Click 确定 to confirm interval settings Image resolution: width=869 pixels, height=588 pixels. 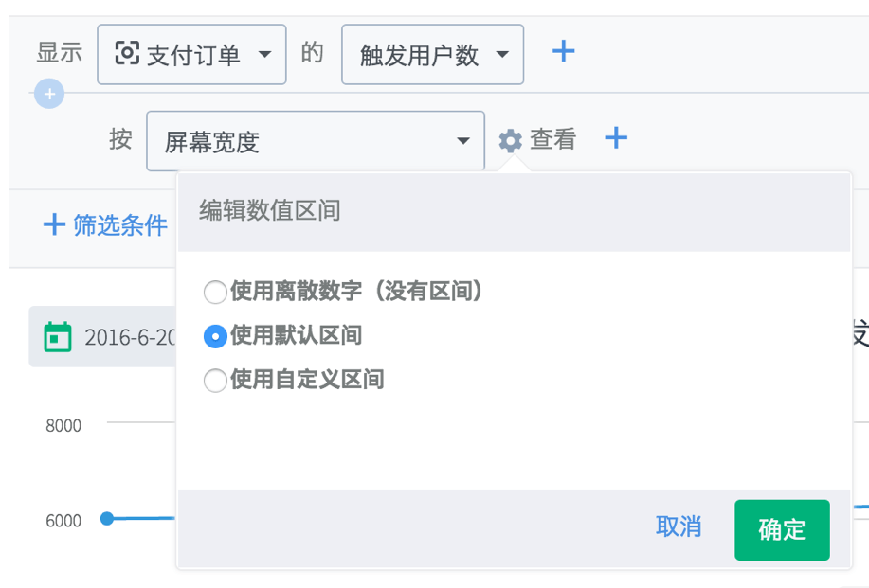(x=782, y=529)
